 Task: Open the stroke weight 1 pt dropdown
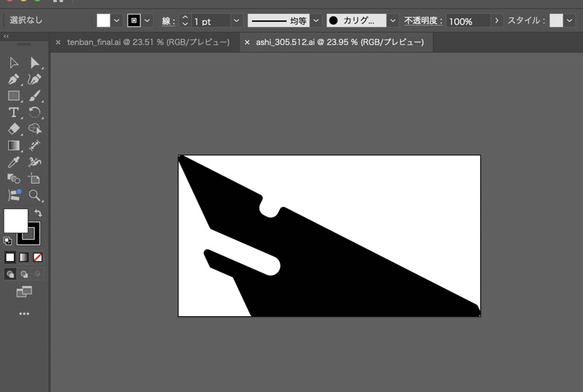point(236,21)
